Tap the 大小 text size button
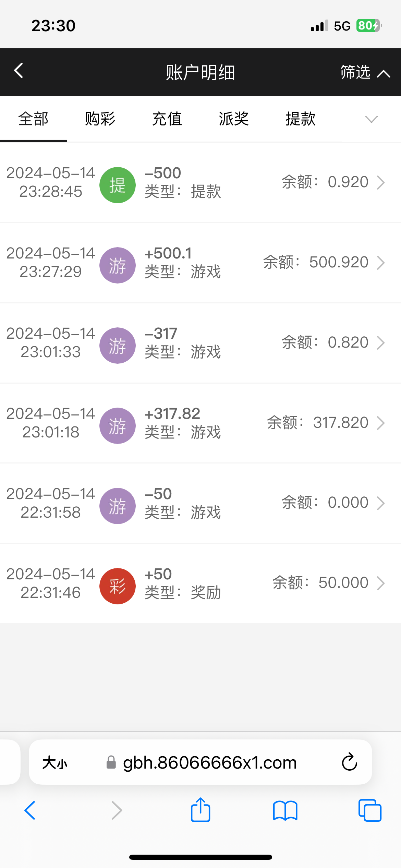The width and height of the screenshot is (401, 868). pyautogui.click(x=55, y=763)
